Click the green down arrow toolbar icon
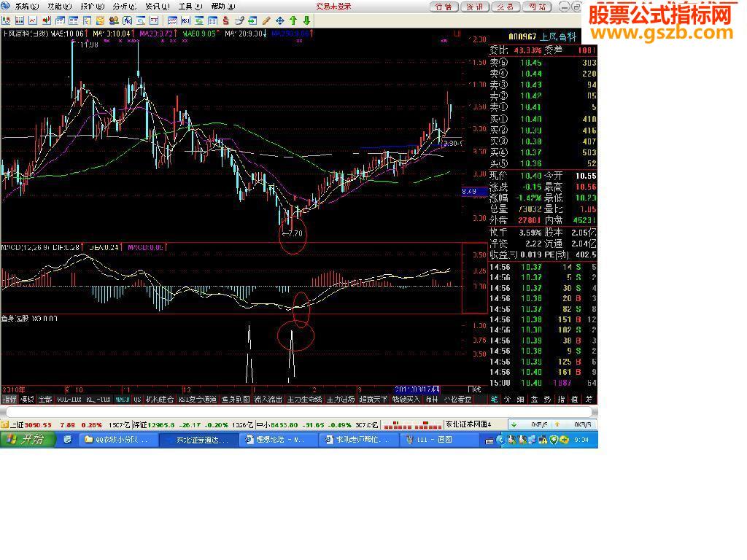The height and width of the screenshot is (560, 747). point(306,20)
